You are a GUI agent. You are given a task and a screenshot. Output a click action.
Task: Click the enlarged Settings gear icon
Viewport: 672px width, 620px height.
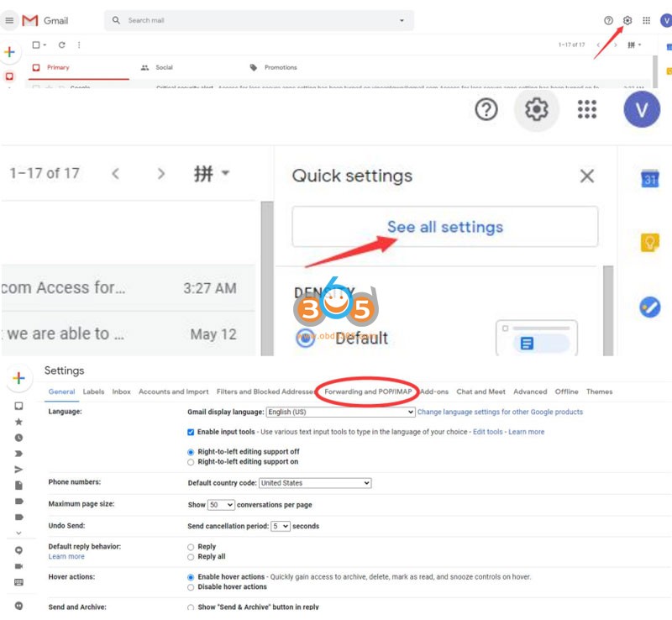(537, 109)
